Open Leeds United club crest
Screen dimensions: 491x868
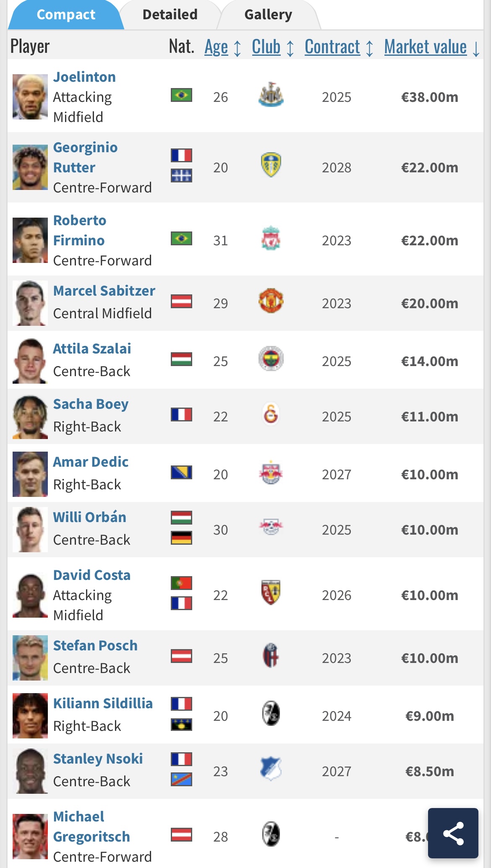271,165
